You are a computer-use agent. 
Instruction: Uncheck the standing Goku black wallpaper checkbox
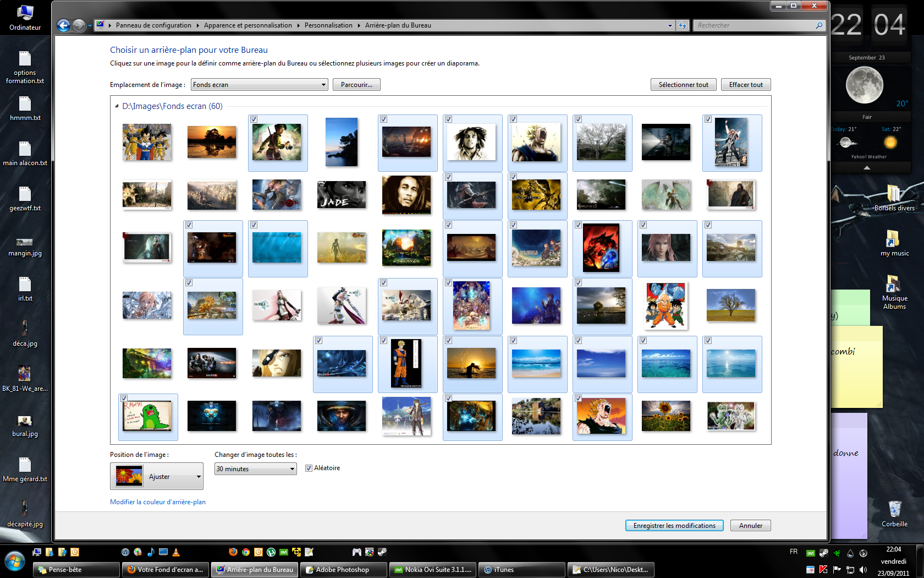point(383,340)
